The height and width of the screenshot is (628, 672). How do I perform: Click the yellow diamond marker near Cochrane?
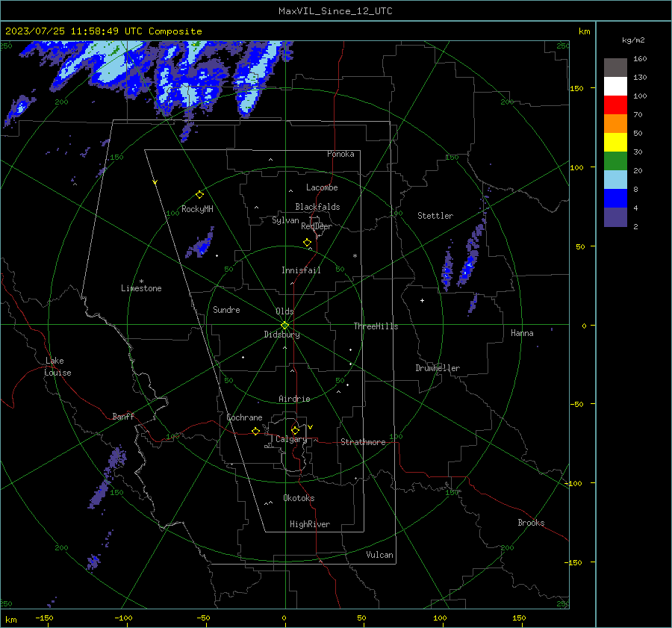(x=256, y=432)
